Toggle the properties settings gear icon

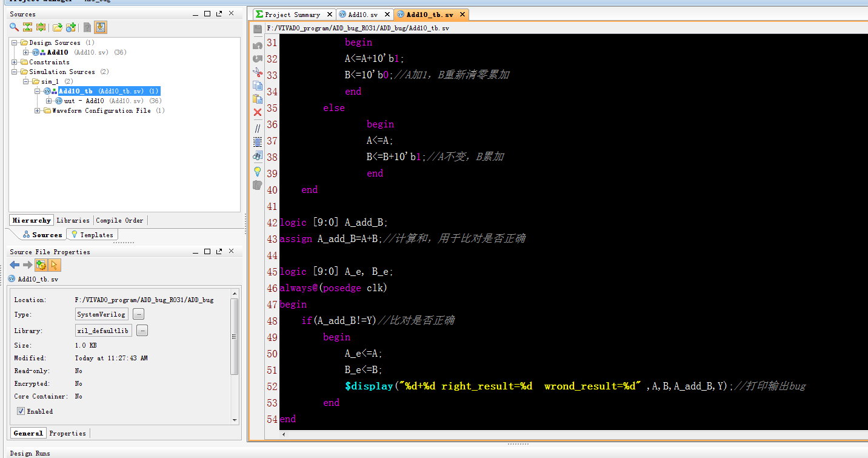coord(41,265)
